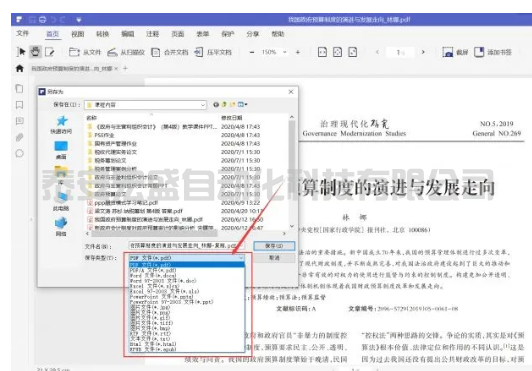532x371 pixels.
Task: Select the arrow selection tool
Action: coord(21,52)
